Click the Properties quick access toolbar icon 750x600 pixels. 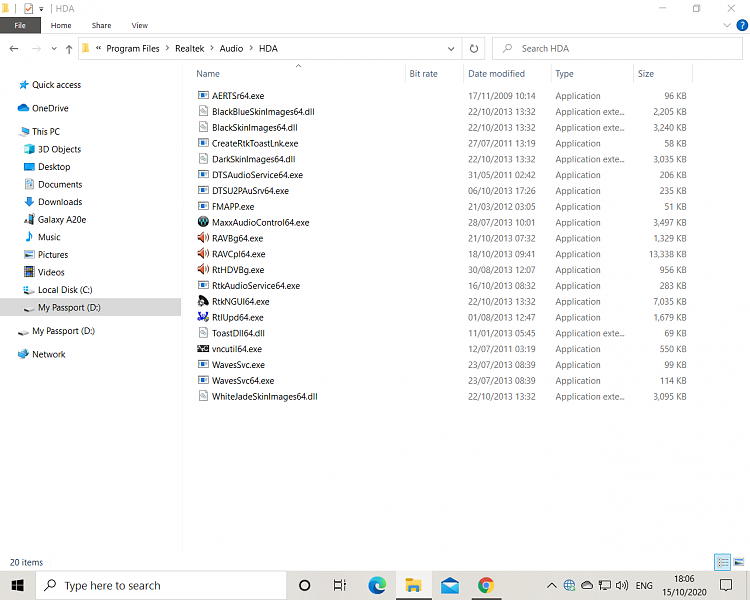click(x=29, y=8)
